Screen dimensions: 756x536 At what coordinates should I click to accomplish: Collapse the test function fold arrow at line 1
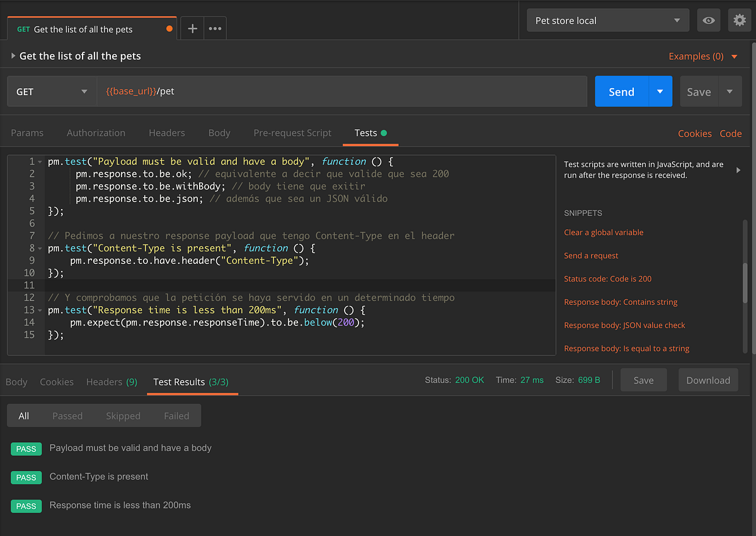(39, 161)
